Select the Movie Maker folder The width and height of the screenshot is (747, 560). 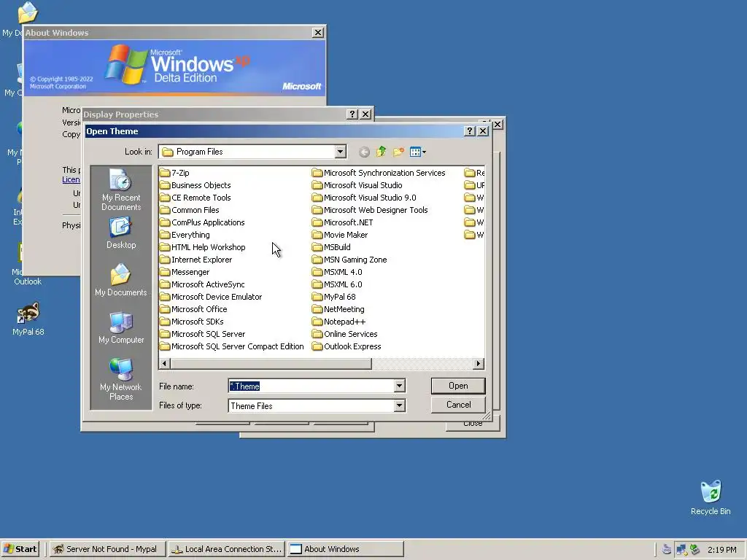(x=340, y=235)
